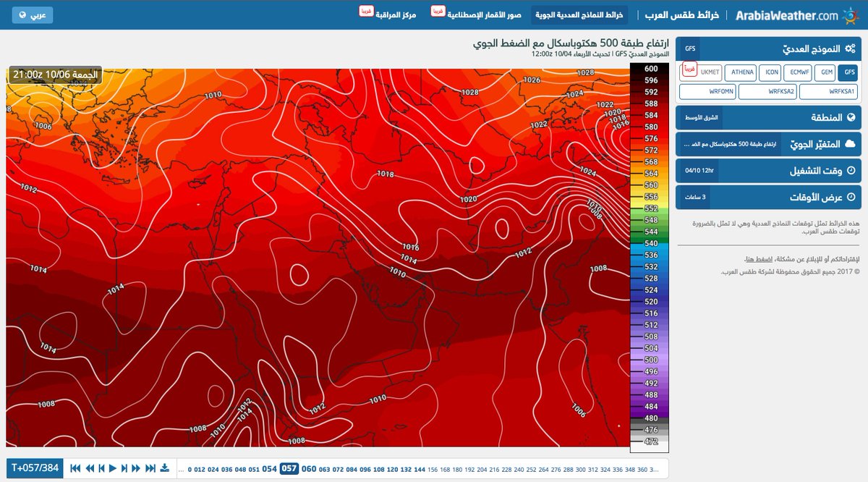This screenshot has width=868, height=482.
Task: Open the خرائط النماذج العددية الجوية tab
Action: (x=579, y=15)
